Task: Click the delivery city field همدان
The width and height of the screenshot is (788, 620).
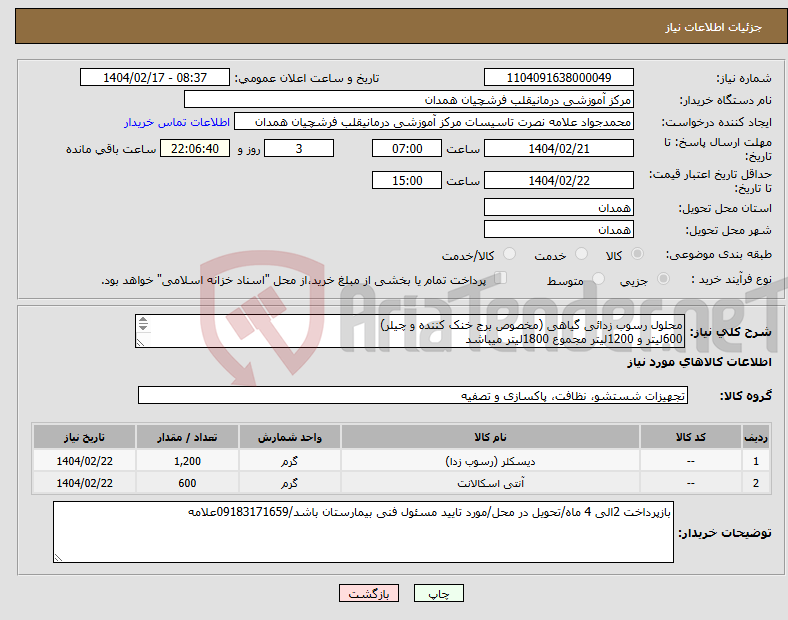Action: click(x=558, y=230)
